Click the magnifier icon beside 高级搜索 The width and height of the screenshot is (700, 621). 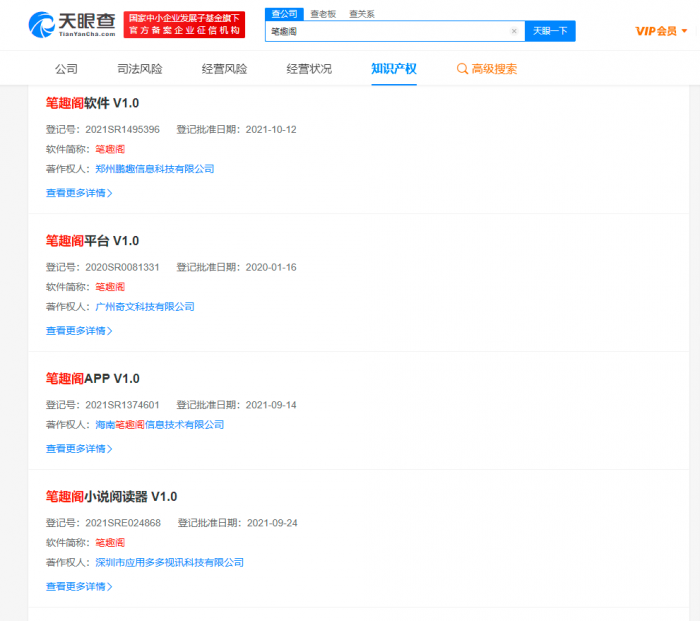462,69
